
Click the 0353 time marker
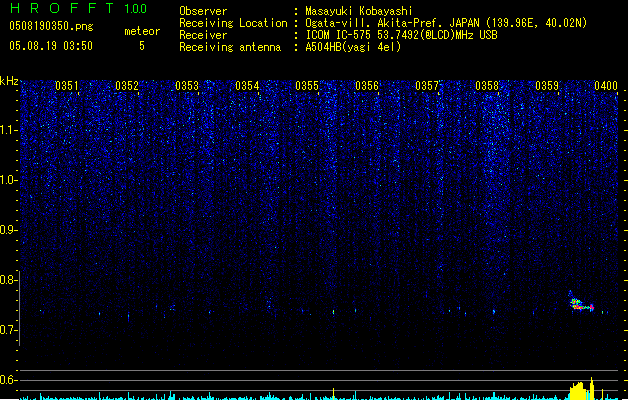(187, 86)
